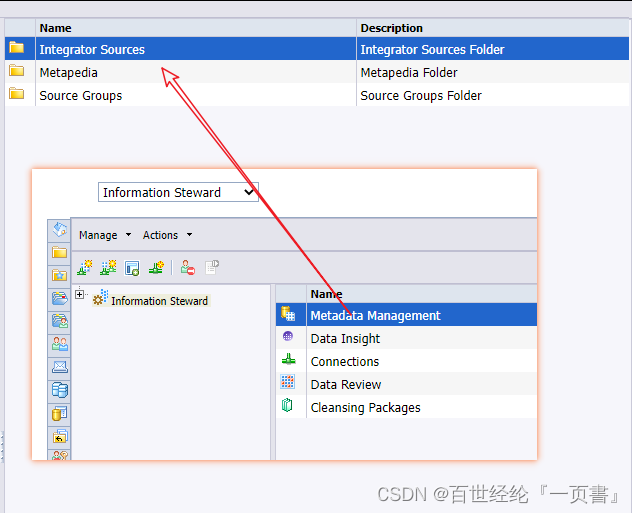
Task: Click the greyed document with play toolbar icon
Action: coord(212,267)
